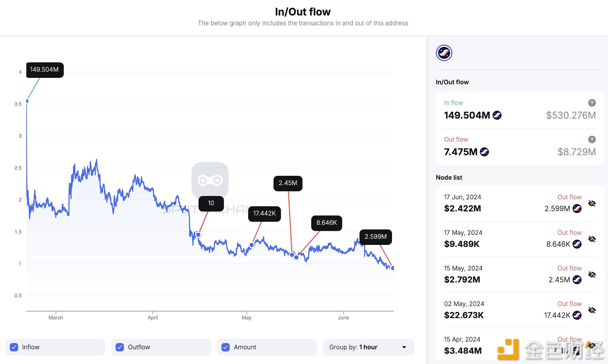
Task: Toggle the Amount checkbox
Action: [x=226, y=347]
